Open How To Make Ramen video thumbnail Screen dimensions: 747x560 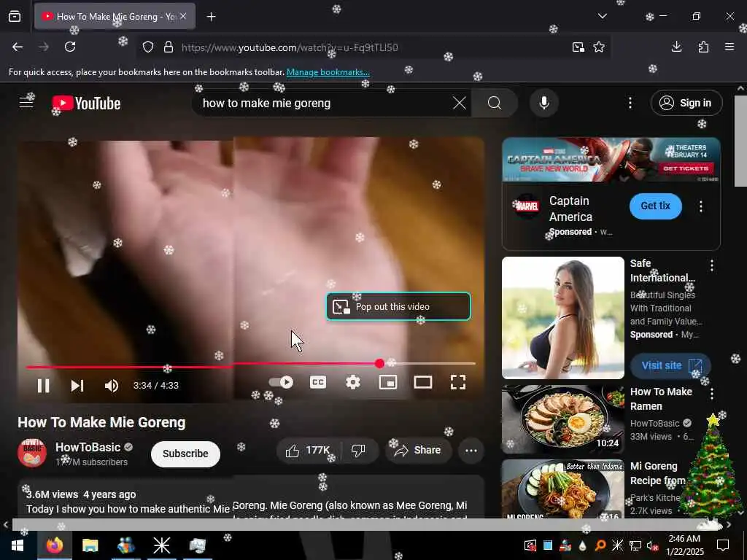tap(562, 419)
